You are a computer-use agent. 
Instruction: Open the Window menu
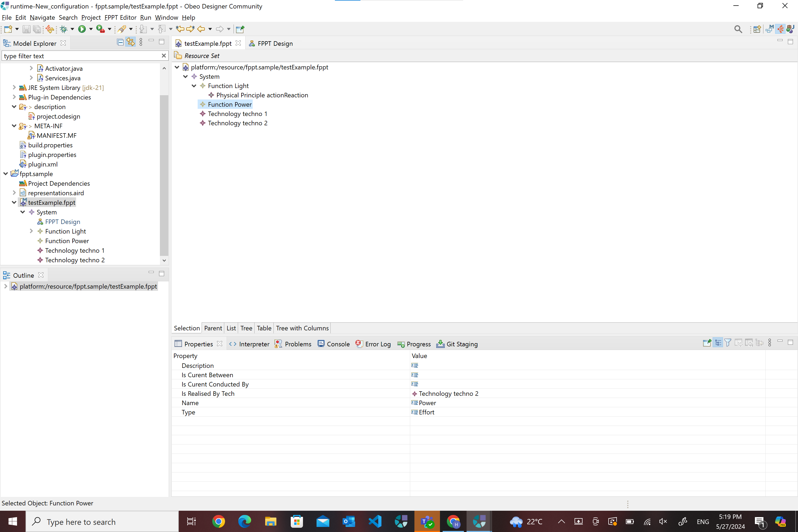pyautogui.click(x=166, y=17)
